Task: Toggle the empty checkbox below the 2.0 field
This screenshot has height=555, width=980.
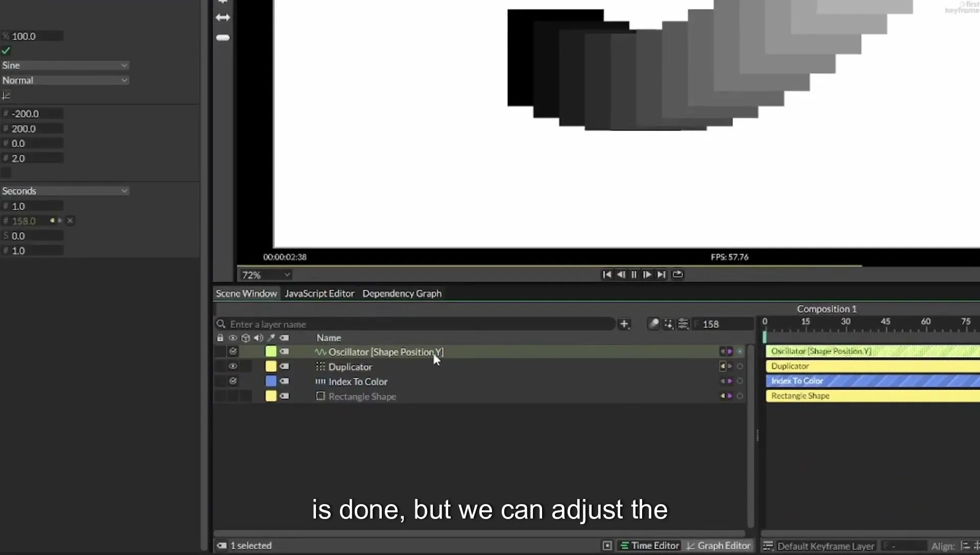Action: [6, 173]
